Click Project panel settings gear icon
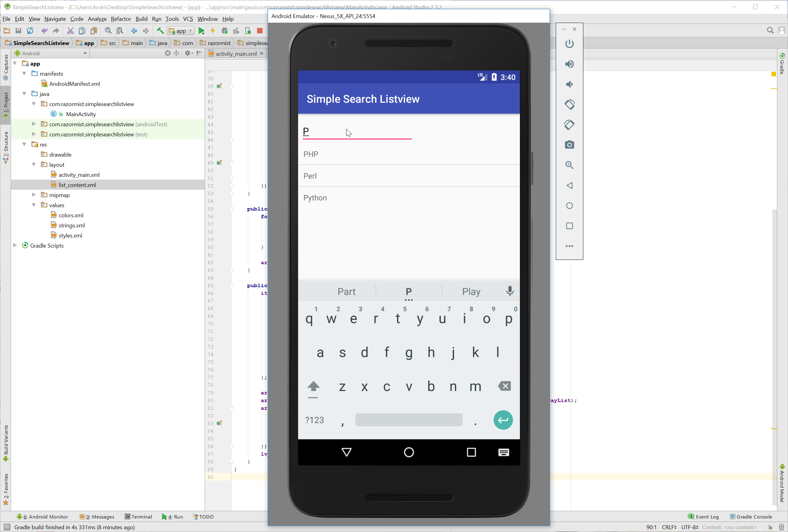788x532 pixels. click(188, 53)
